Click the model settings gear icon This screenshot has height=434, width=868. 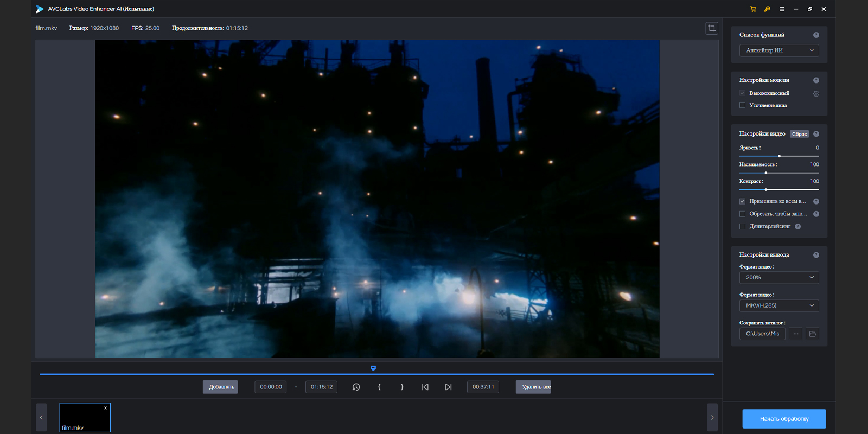point(816,94)
